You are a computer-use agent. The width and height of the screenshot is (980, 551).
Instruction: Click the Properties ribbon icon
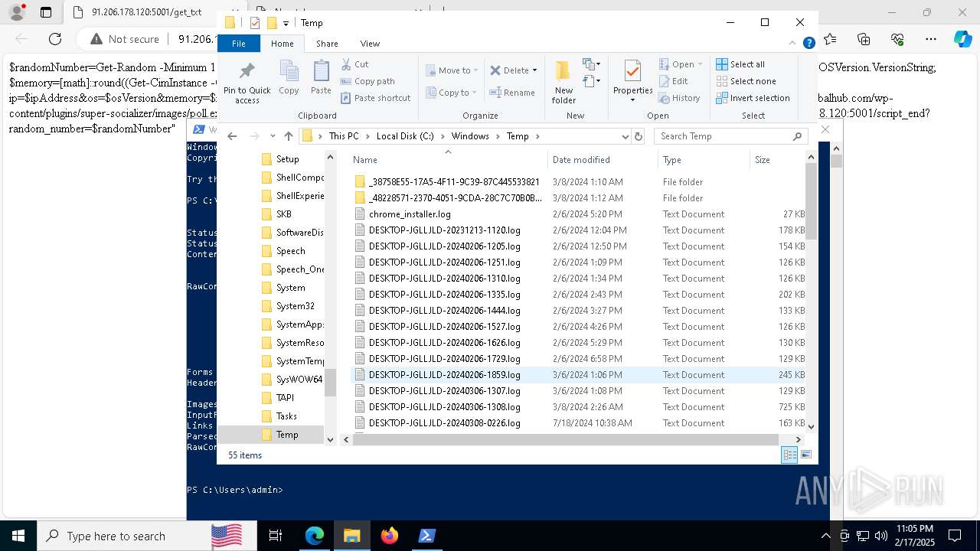click(632, 81)
